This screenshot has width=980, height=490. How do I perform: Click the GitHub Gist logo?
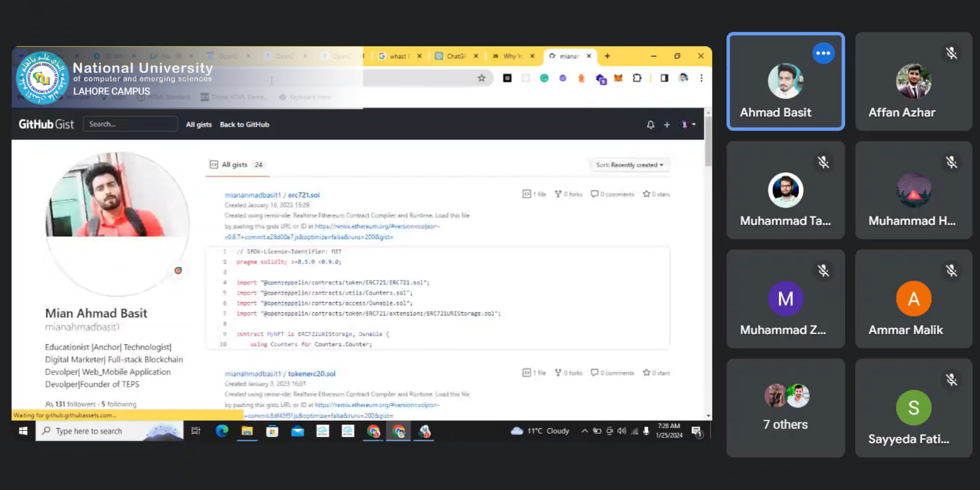point(46,124)
